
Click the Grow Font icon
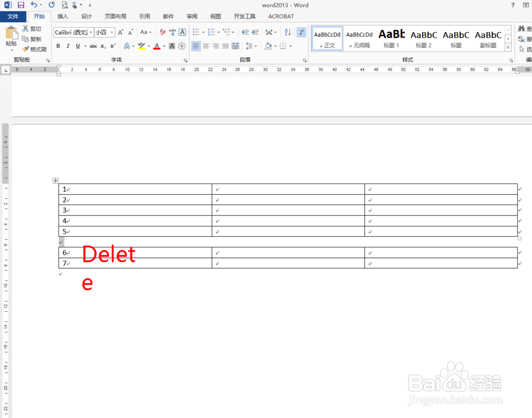click(121, 32)
